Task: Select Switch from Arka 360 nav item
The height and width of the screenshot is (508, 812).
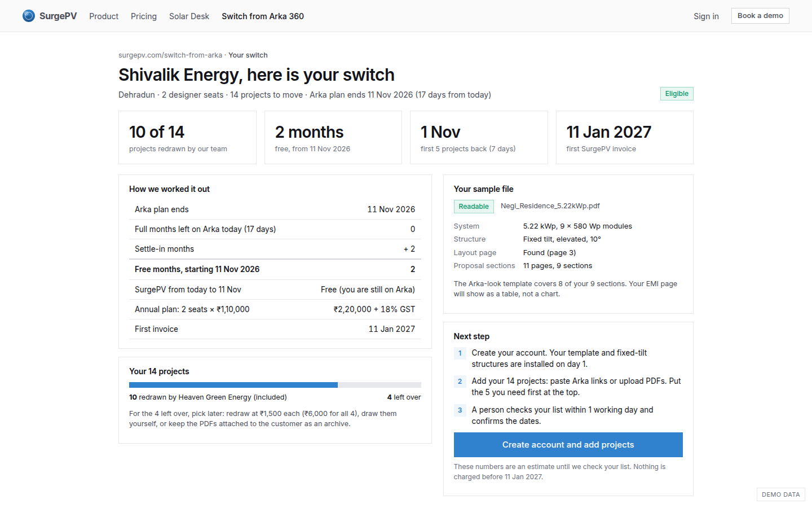Action: click(263, 16)
